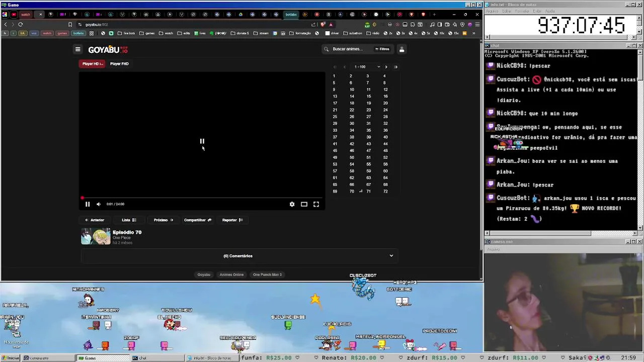Select episode 12 in the list

[x=385, y=89]
